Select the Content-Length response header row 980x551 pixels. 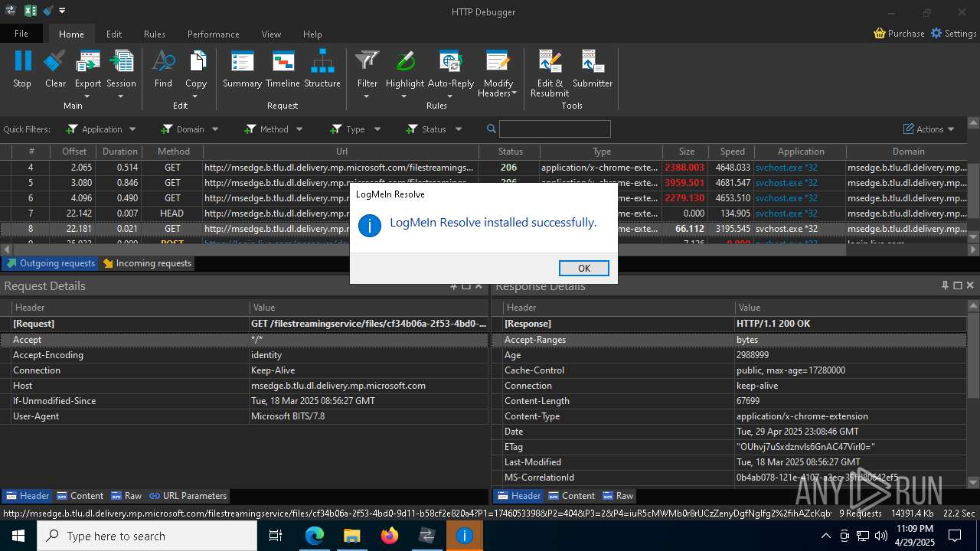(x=730, y=401)
